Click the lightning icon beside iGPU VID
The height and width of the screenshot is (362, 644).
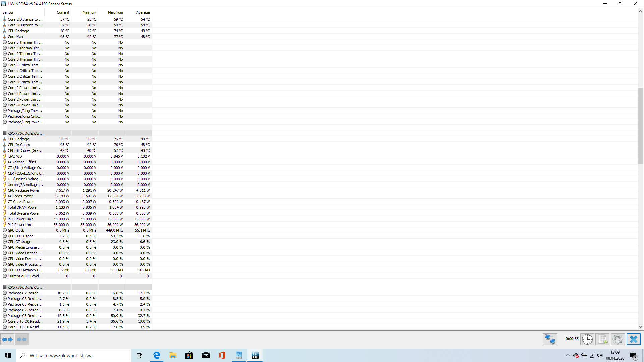click(5, 156)
